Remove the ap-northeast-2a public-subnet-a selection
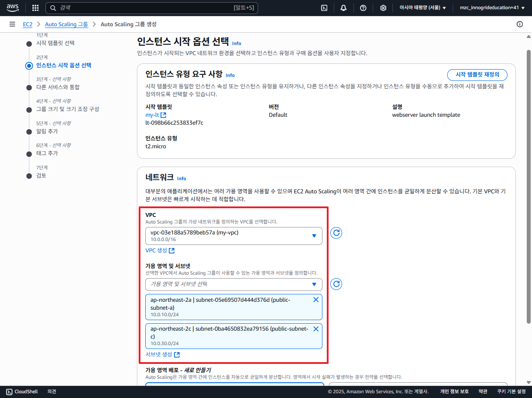The height and width of the screenshot is (398, 532). point(316,300)
